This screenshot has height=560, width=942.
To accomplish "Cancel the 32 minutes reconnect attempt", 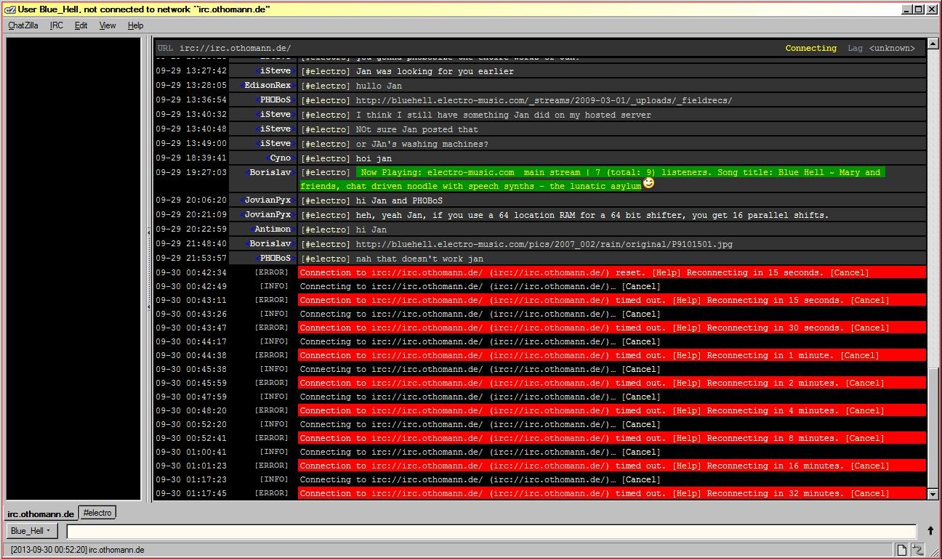I will click(x=869, y=494).
